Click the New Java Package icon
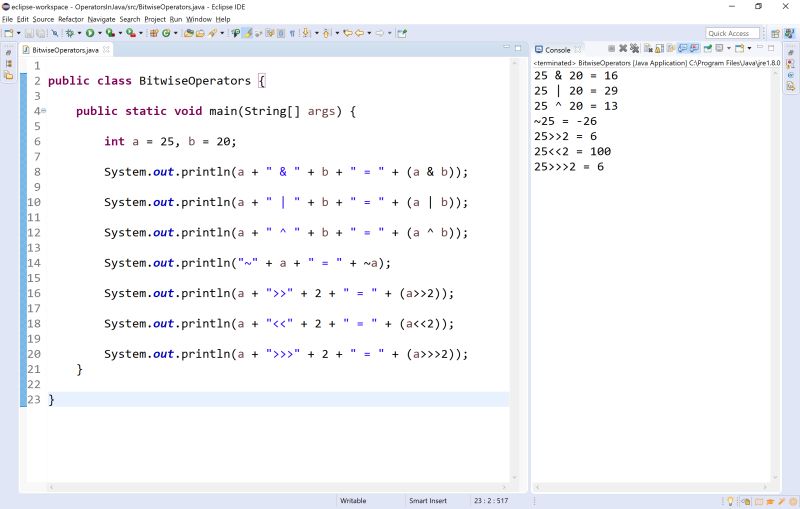 [154, 33]
